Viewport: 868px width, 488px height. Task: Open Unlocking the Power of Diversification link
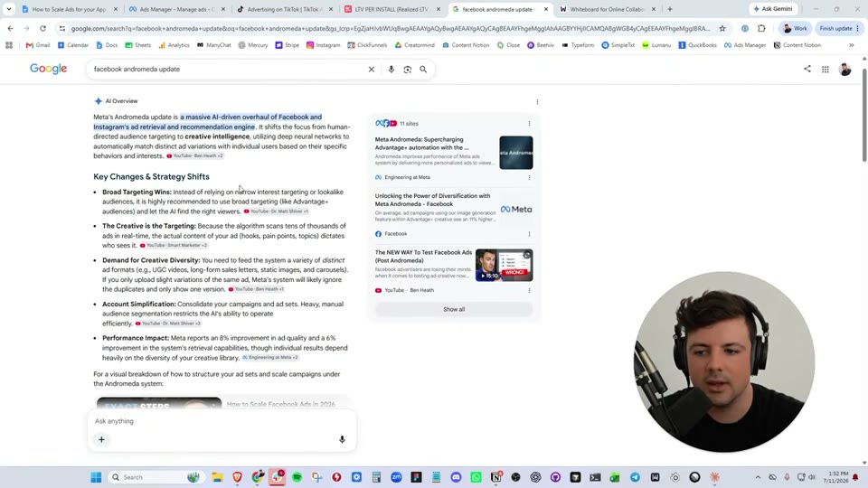(x=432, y=200)
